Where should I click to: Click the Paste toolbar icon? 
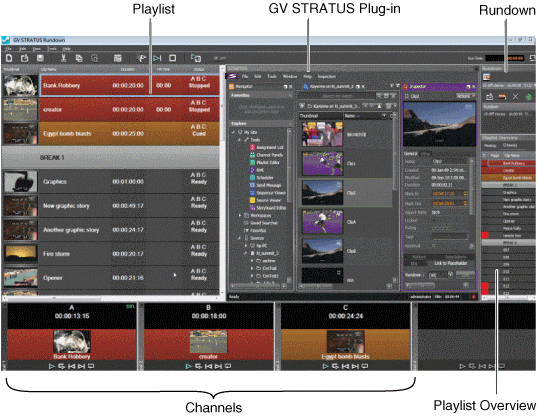click(95, 58)
